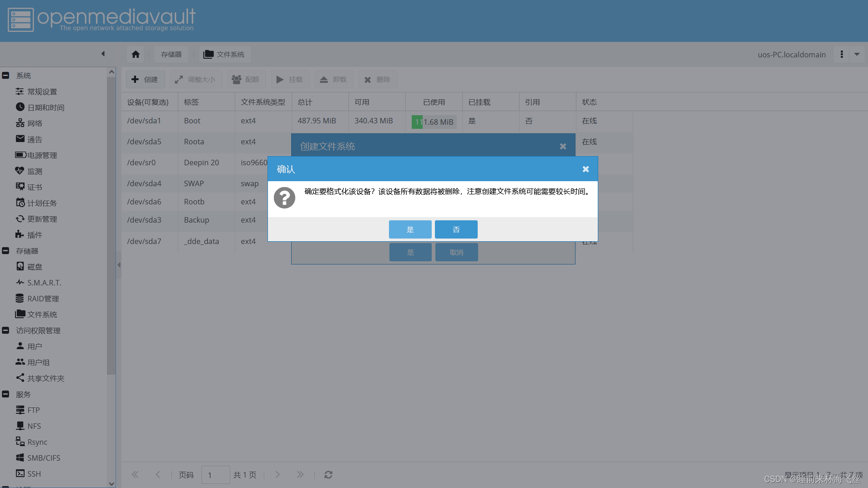Open 更新管理 refresh icon item
This screenshot has width=868, height=488.
coord(36,219)
